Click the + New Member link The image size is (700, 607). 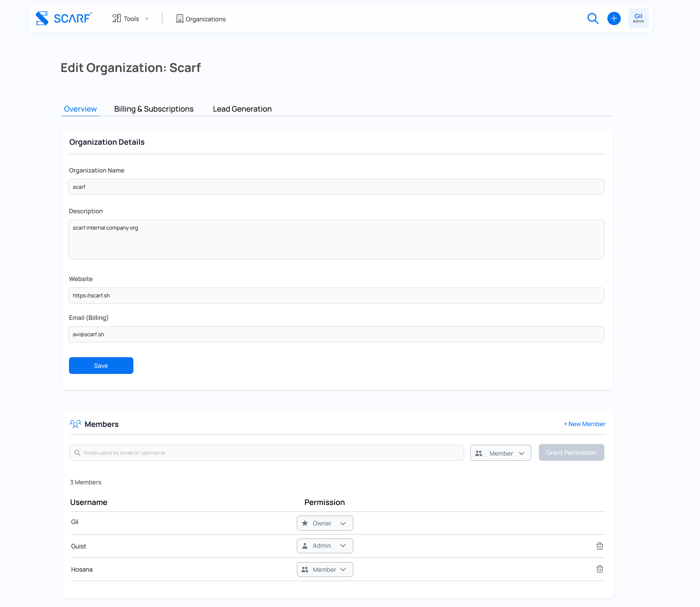pyautogui.click(x=584, y=424)
